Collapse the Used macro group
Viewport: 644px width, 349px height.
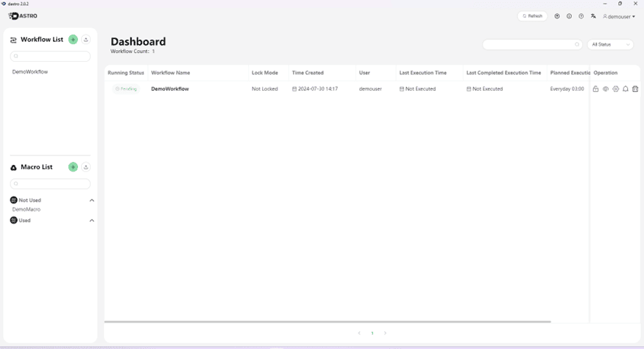92,220
